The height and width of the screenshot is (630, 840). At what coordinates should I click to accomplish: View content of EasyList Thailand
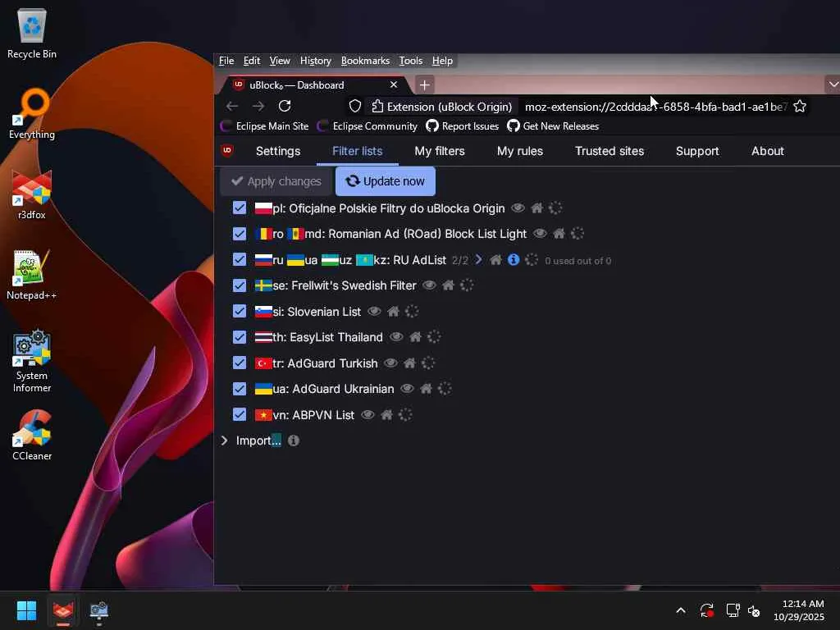coord(396,337)
